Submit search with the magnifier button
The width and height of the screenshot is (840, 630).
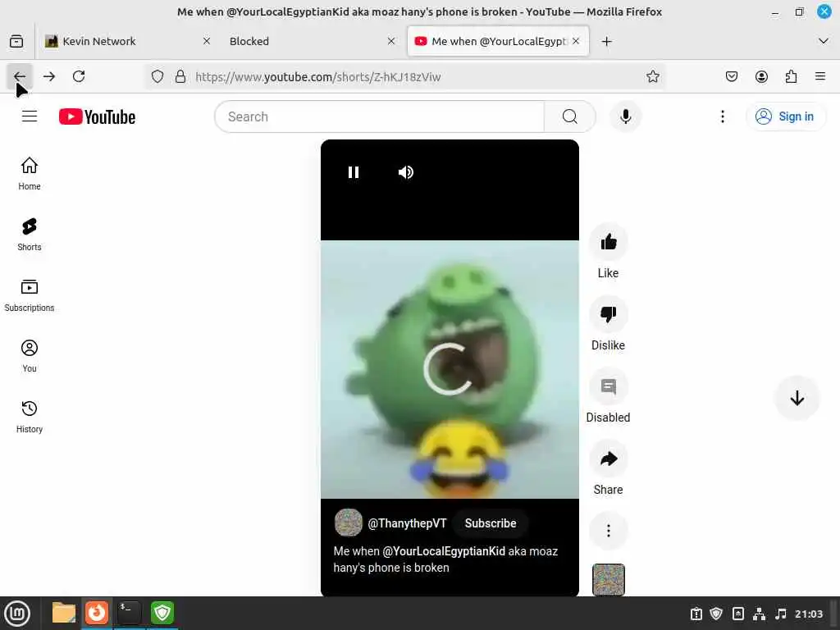point(569,116)
